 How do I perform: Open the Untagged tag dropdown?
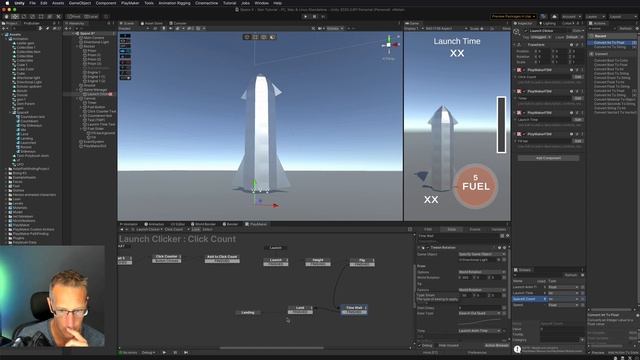click(x=541, y=37)
